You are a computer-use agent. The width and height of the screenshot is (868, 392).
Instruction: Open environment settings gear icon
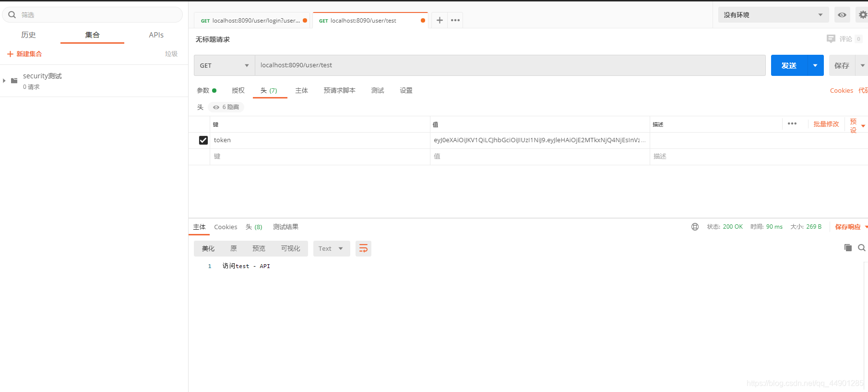(862, 15)
